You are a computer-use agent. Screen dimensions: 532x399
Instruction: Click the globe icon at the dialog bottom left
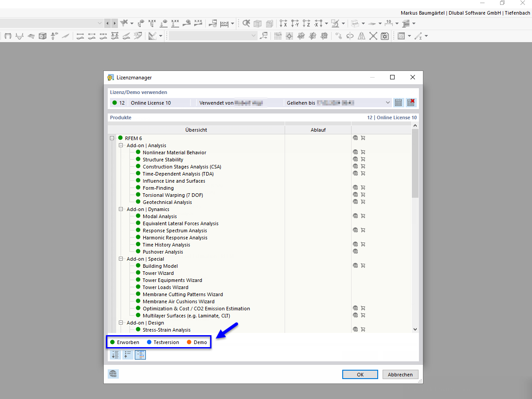point(113,374)
